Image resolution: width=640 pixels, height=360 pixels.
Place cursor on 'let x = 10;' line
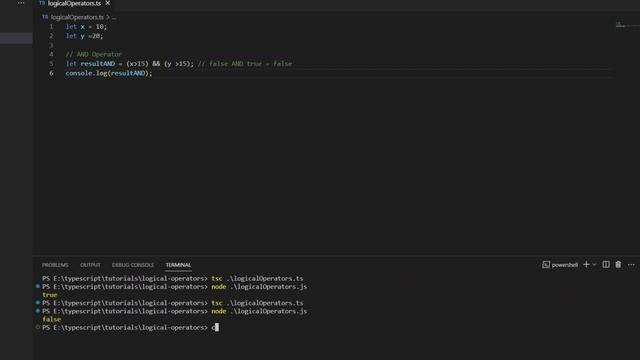pyautogui.click(x=86, y=27)
